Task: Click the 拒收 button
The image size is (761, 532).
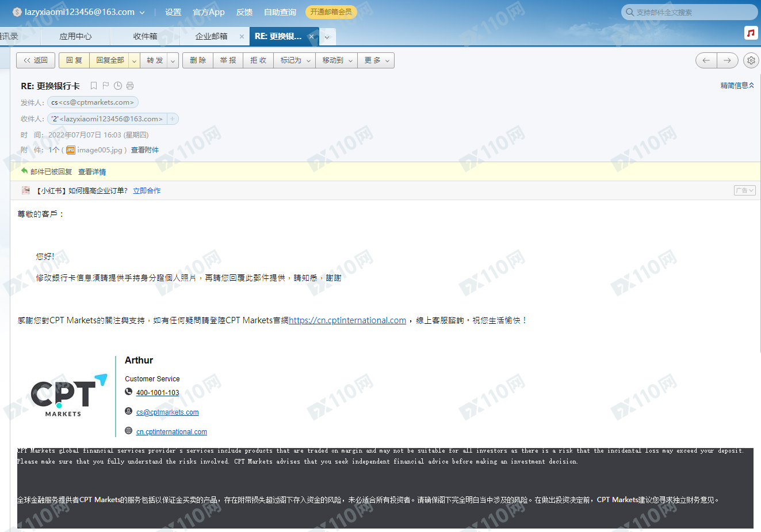Action: click(259, 60)
